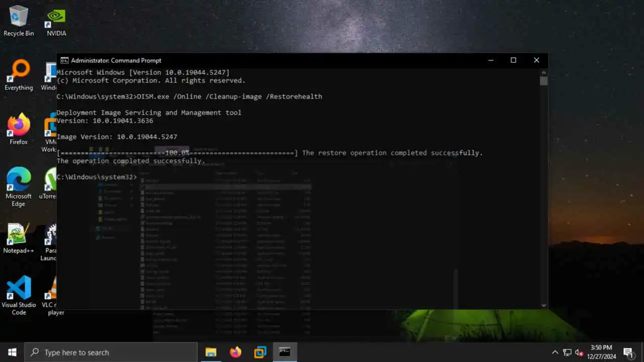This screenshot has height=362, width=644.
Task: Maximize the Command Prompt window
Action: coord(513,60)
